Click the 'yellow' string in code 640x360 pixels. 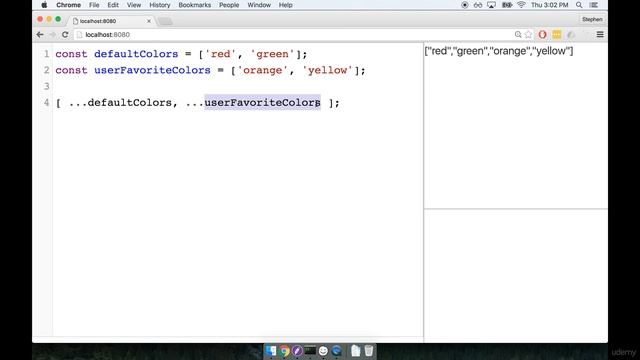[327, 70]
